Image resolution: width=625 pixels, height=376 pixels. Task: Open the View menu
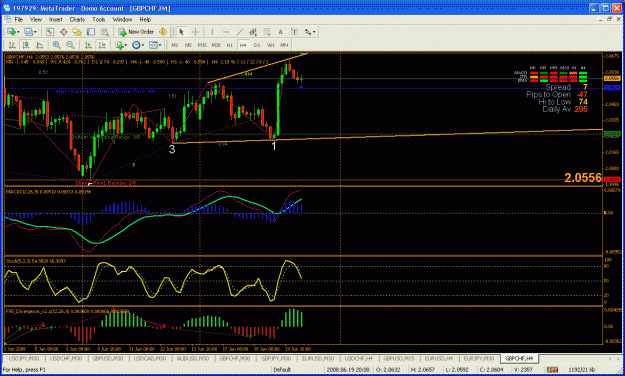[35, 19]
